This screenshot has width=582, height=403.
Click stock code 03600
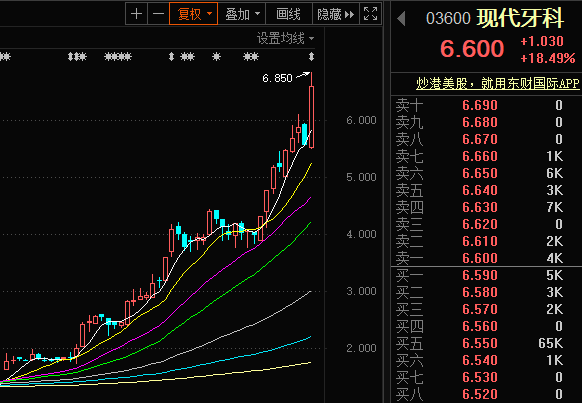pyautogui.click(x=448, y=19)
